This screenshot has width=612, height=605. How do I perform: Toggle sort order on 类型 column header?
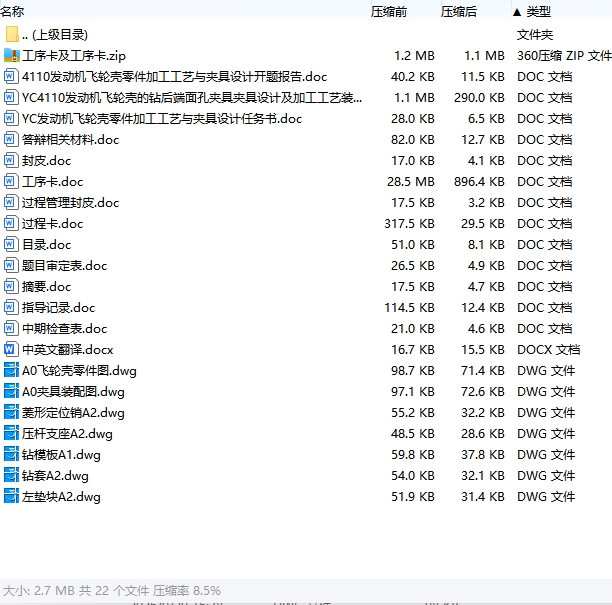(x=538, y=12)
